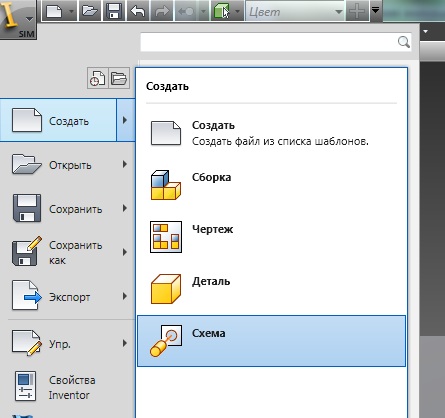Choose Создать file from templates option

271,133
